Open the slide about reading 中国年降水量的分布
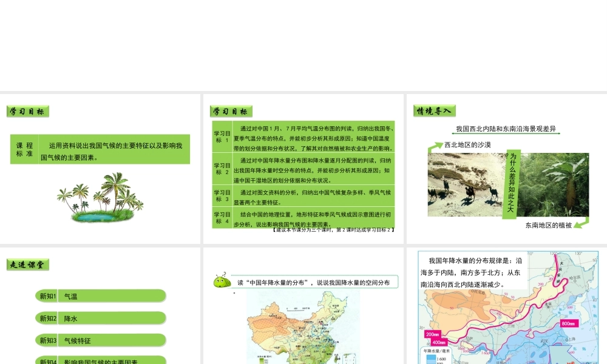 tap(303, 306)
